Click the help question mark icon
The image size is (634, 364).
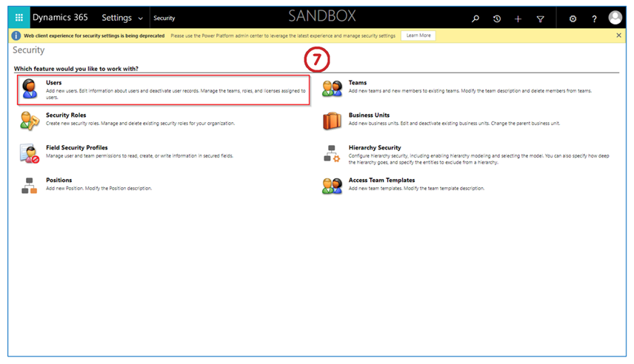point(594,18)
